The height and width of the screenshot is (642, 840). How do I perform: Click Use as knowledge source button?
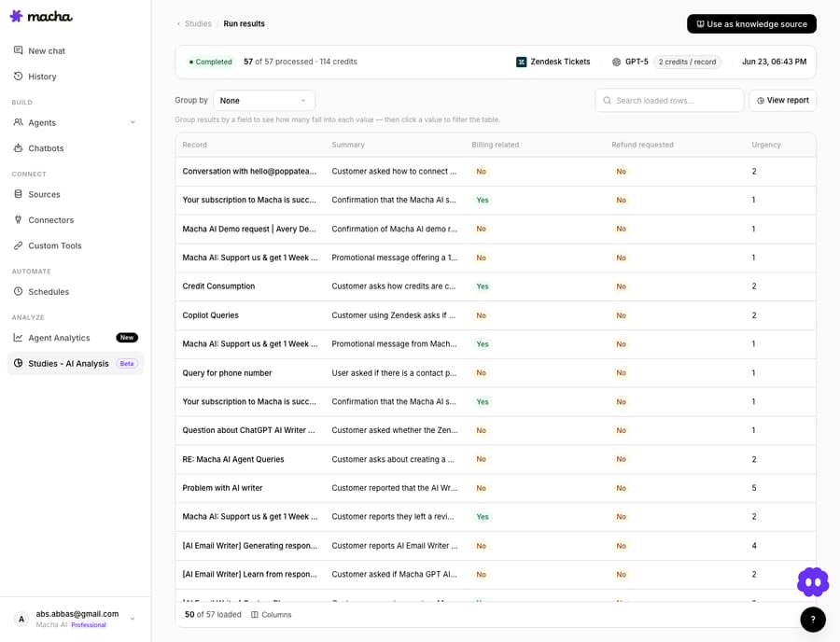(x=751, y=24)
